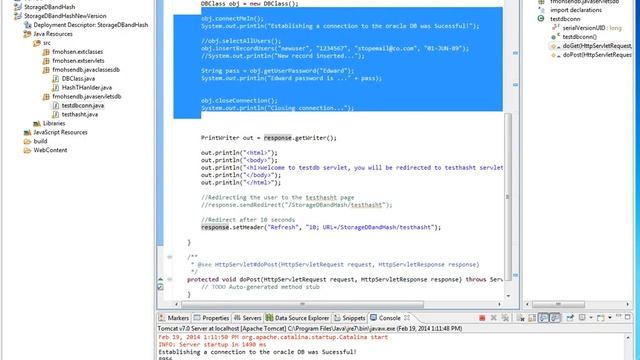Click the editor's horizontal scroll-right arrow

tap(500, 304)
